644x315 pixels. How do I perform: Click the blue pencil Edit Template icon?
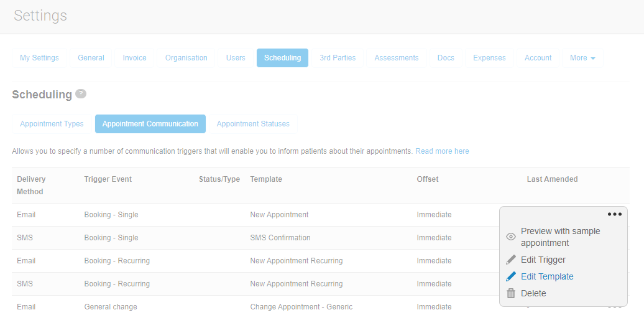coord(511,276)
